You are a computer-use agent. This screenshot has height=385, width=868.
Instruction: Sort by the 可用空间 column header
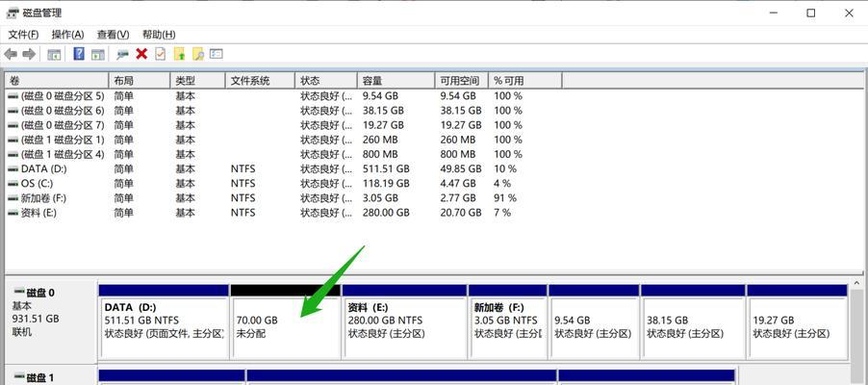coord(461,81)
